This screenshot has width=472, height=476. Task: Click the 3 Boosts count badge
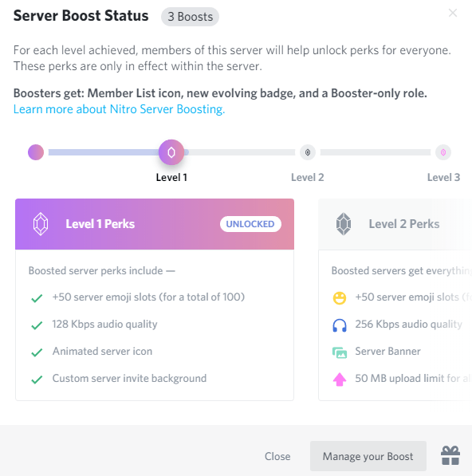(x=190, y=17)
